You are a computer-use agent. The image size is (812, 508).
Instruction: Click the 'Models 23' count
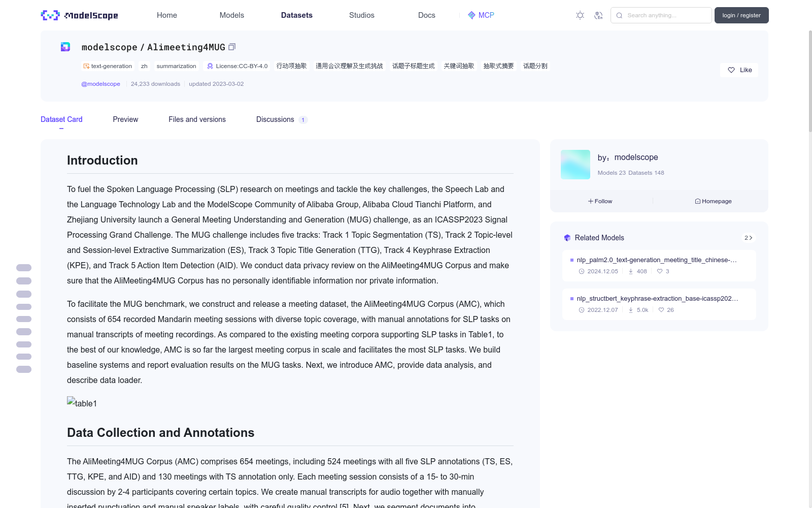click(x=612, y=173)
